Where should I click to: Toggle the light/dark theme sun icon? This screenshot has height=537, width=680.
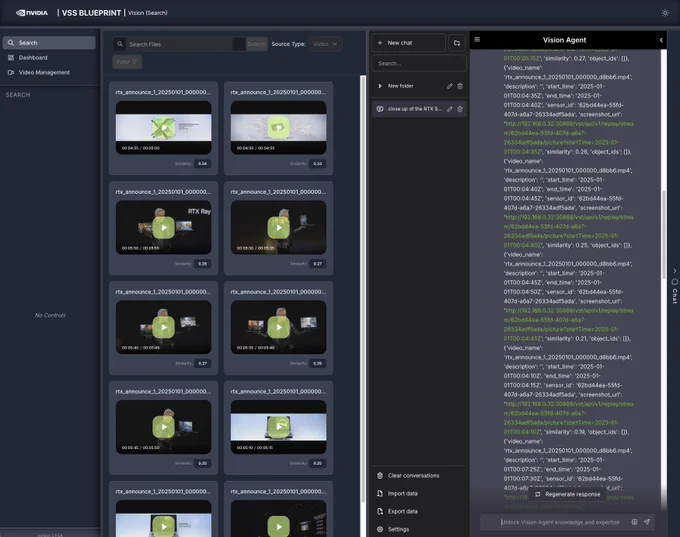pyautogui.click(x=665, y=13)
